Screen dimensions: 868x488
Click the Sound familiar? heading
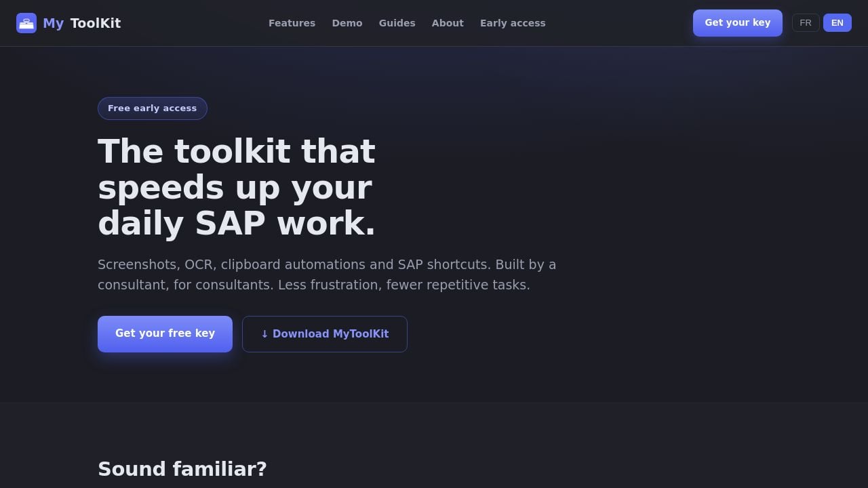[x=182, y=469]
